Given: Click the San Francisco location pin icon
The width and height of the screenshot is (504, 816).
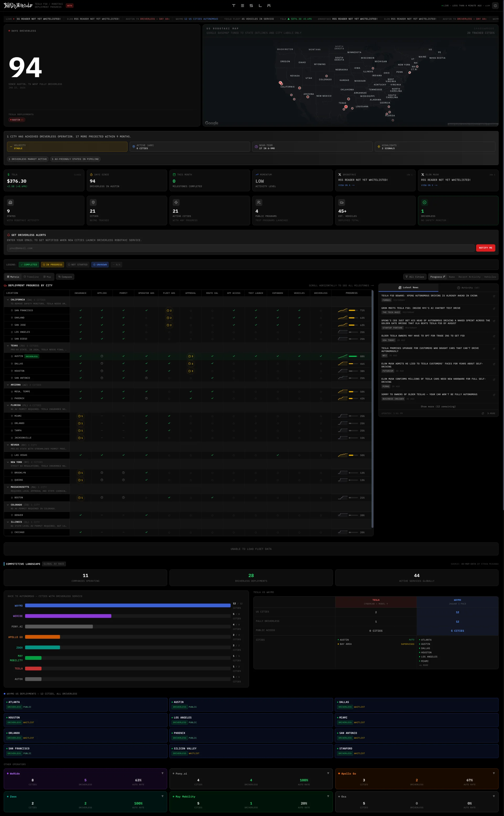Looking at the screenshot, I should (12, 310).
